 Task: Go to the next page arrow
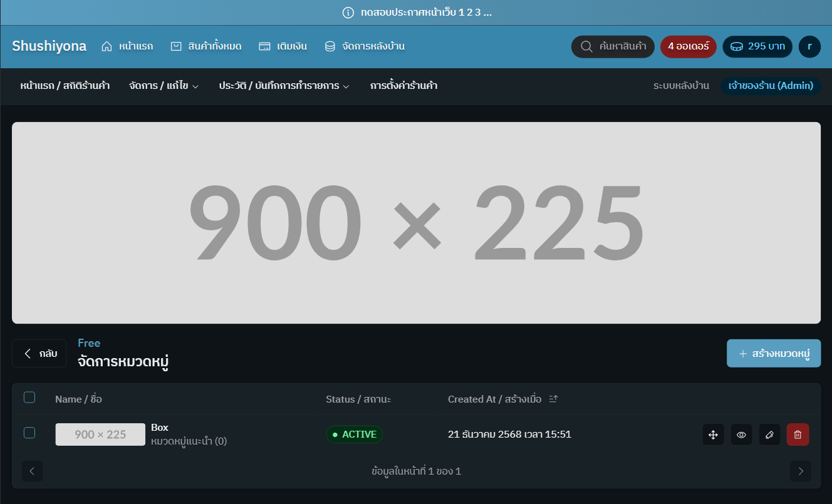click(x=801, y=471)
